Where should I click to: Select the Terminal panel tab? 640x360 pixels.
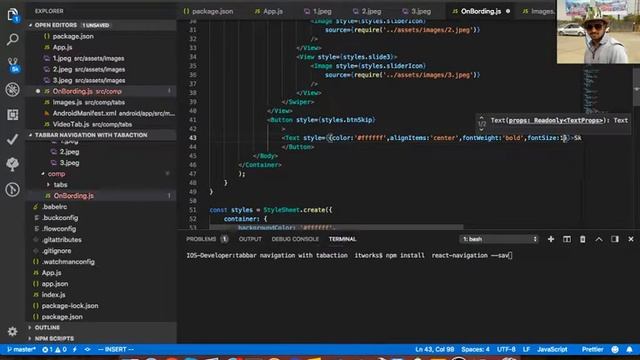point(342,239)
